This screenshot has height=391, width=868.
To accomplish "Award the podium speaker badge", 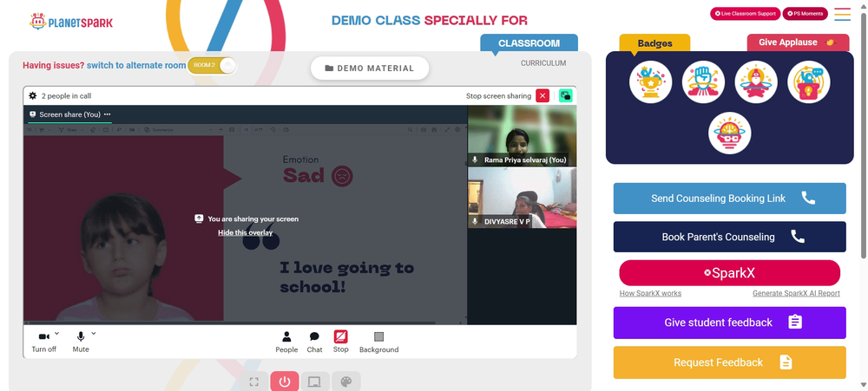I will tap(808, 81).
